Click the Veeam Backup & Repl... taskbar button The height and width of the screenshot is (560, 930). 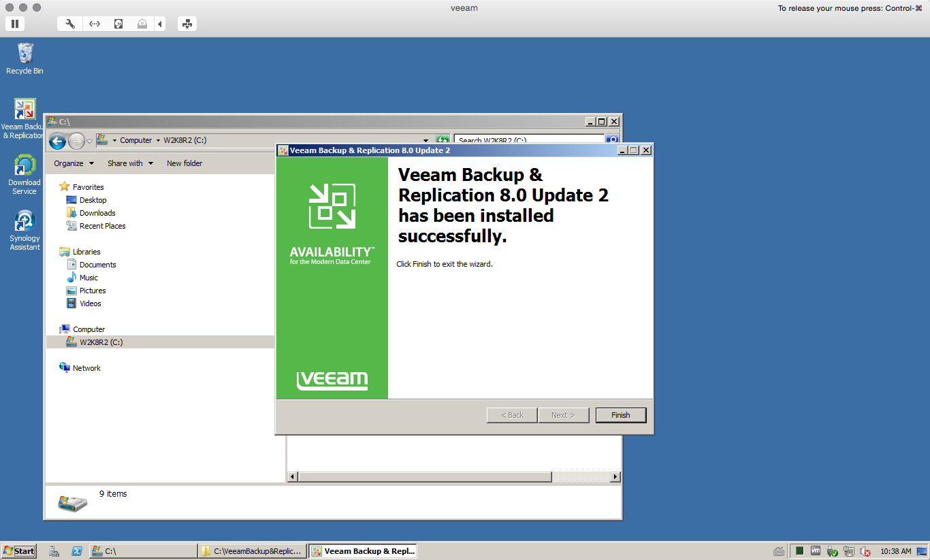tap(362, 551)
